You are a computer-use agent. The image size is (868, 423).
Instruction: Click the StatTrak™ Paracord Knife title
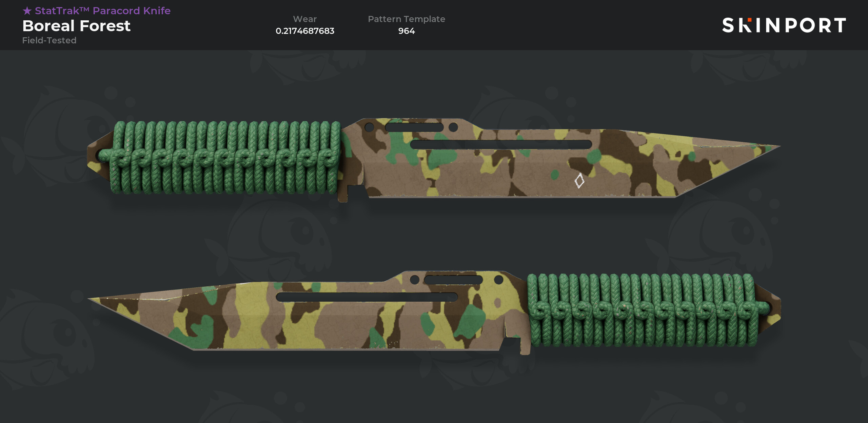point(96,11)
